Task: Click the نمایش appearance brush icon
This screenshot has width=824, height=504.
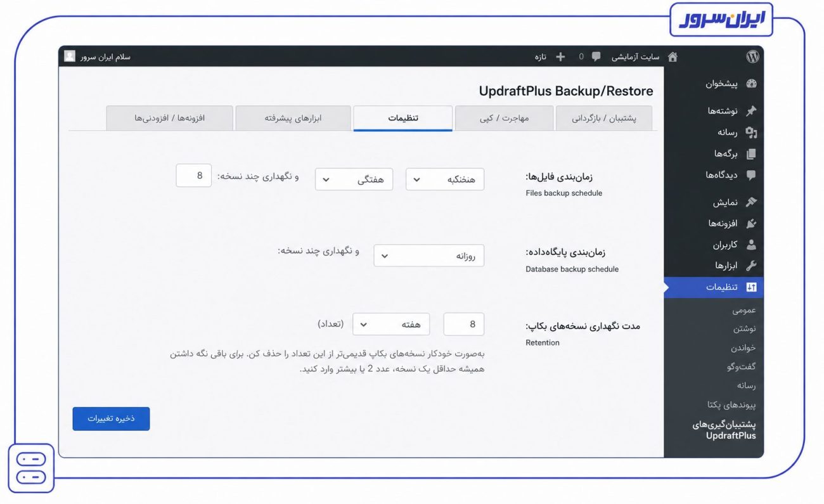Action: (752, 202)
